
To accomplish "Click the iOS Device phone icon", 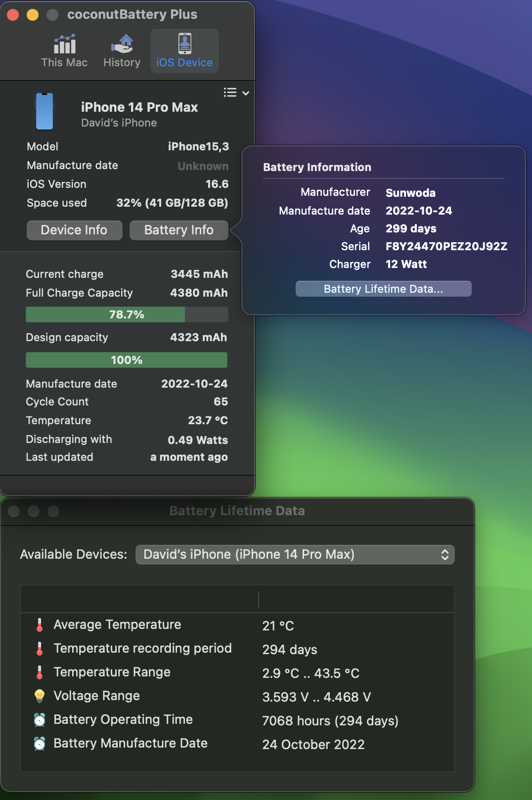I will pos(184,44).
